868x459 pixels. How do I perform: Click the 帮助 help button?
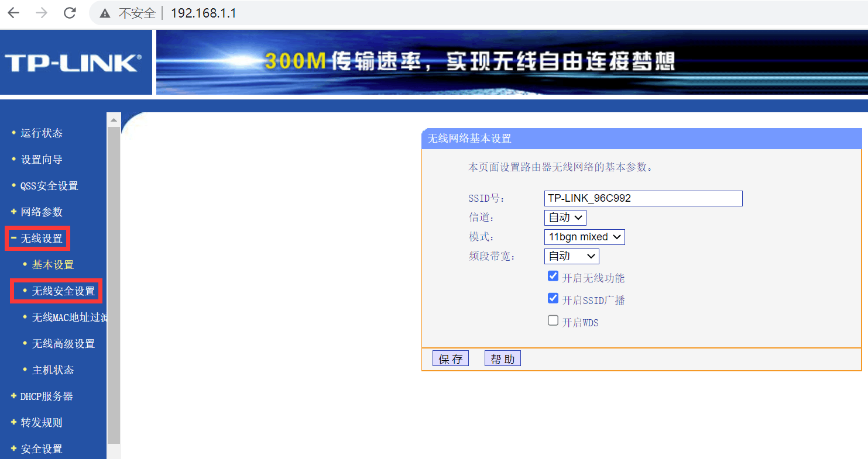(x=502, y=357)
